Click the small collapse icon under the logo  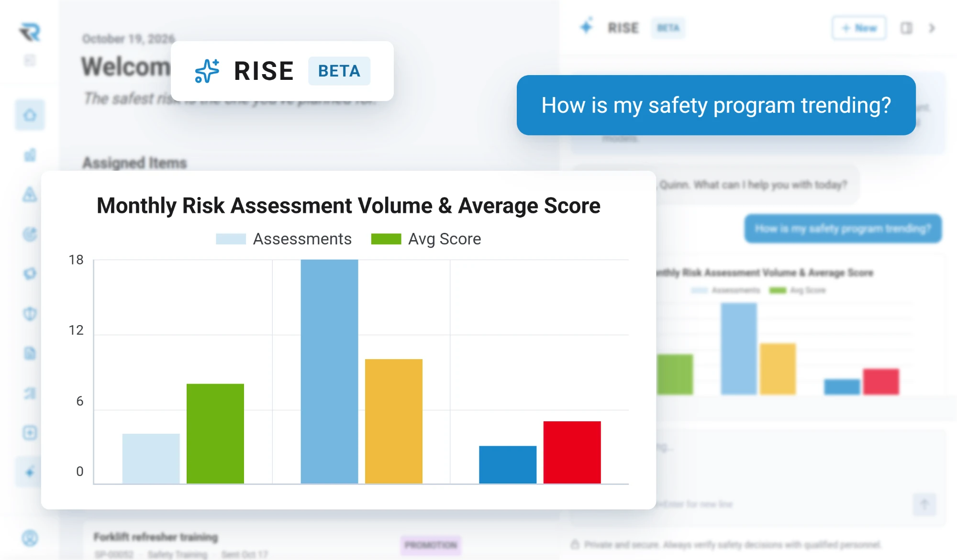tap(30, 60)
